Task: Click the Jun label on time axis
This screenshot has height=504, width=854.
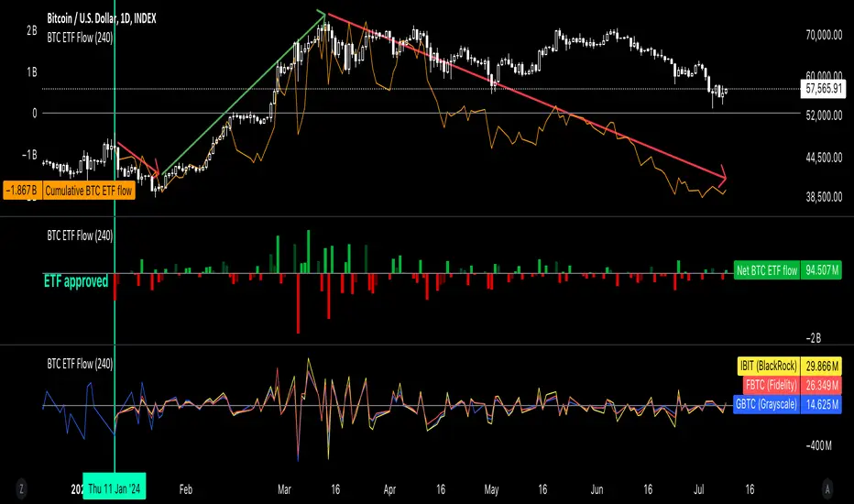Action: pyautogui.click(x=597, y=489)
